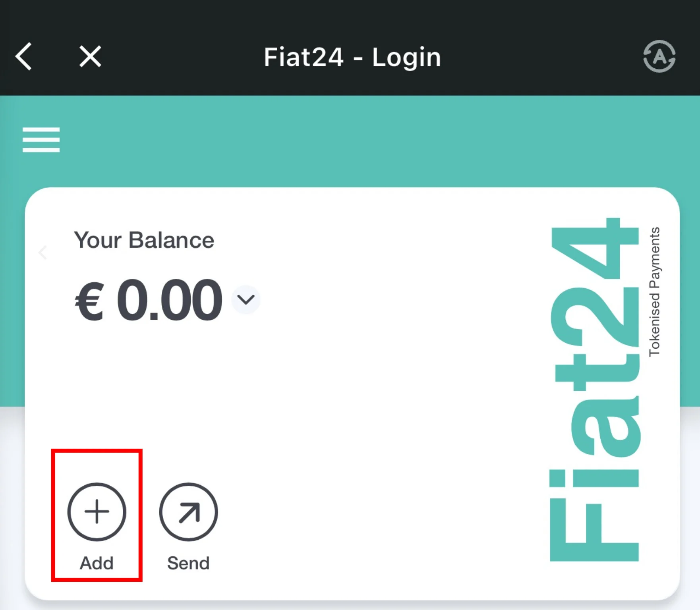700x610 pixels.
Task: Select the Your Balance heading text
Action: click(145, 240)
